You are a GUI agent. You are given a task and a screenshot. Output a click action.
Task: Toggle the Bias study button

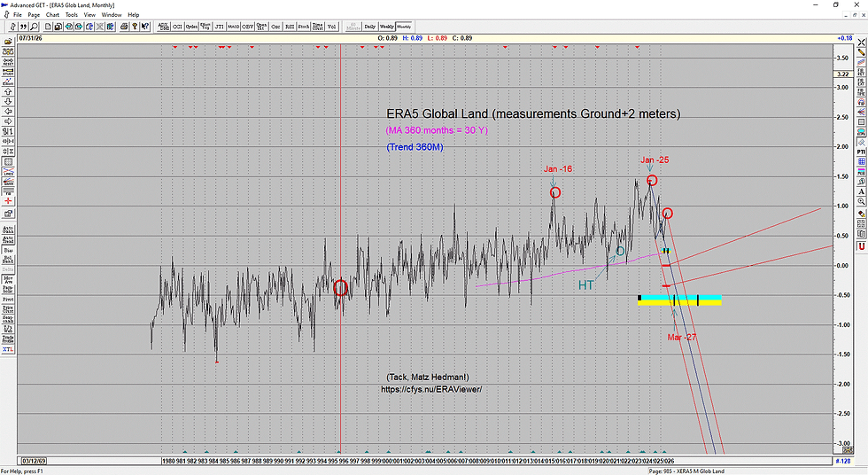tap(8, 250)
